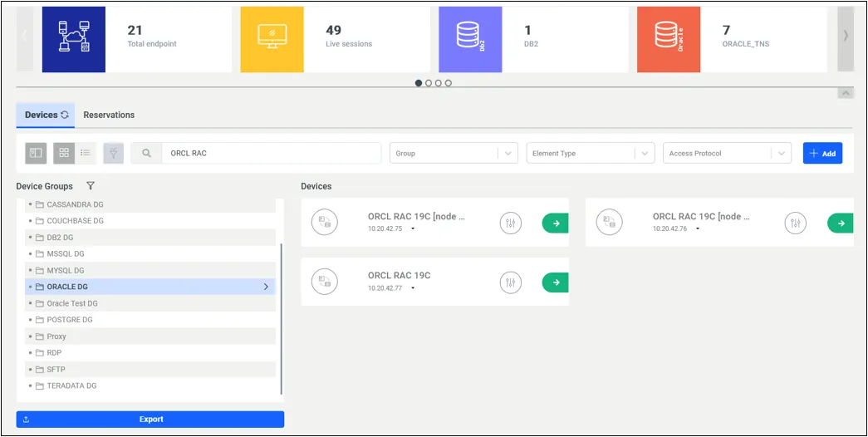Select third carousel page dot
The width and height of the screenshot is (868, 437).
pos(439,83)
